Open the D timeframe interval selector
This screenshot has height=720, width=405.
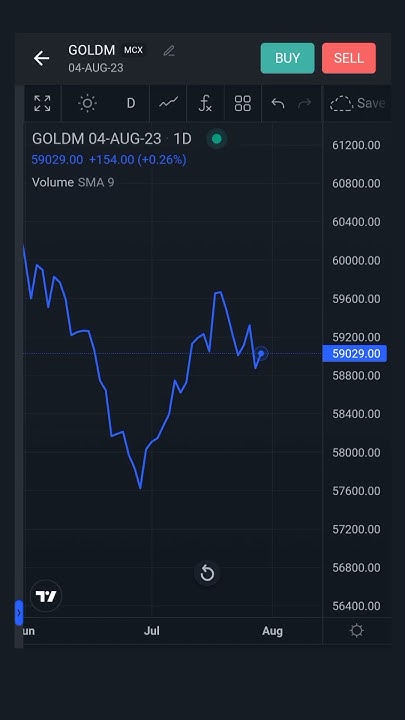[131, 103]
